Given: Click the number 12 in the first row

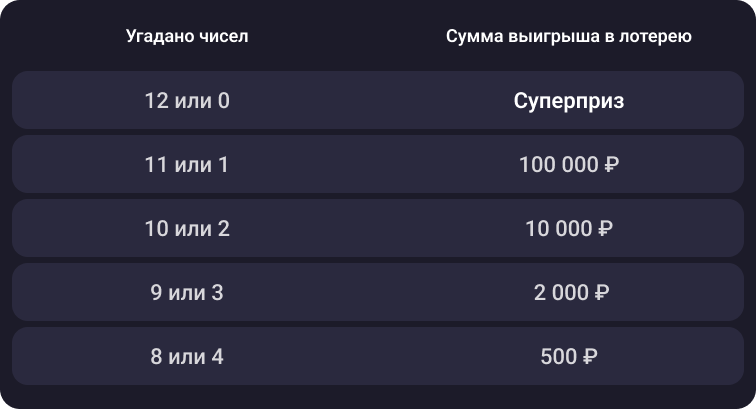Looking at the screenshot, I should [x=157, y=101].
